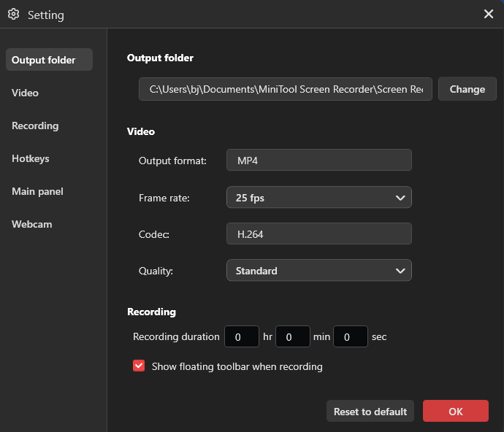Open Webcam settings in sidebar
The height and width of the screenshot is (432, 504).
(x=32, y=224)
